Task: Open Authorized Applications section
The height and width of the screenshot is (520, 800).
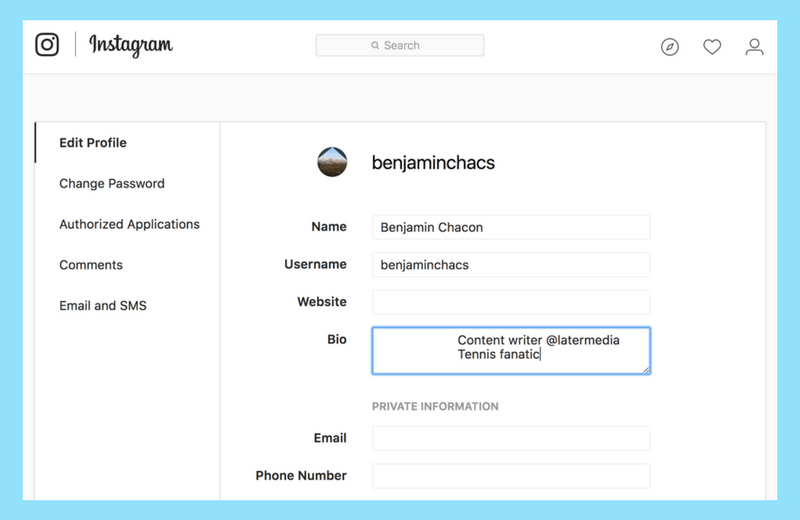Action: click(129, 224)
